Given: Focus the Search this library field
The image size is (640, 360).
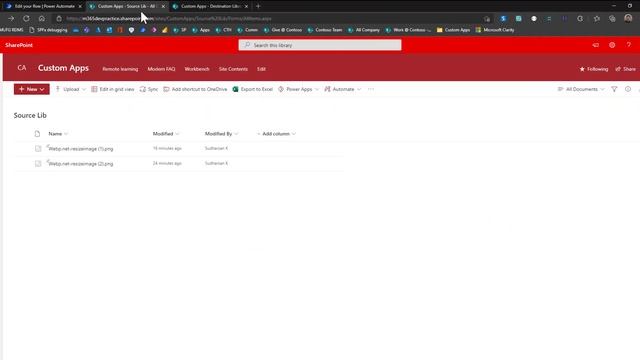Looking at the screenshot, I should coord(320,45).
